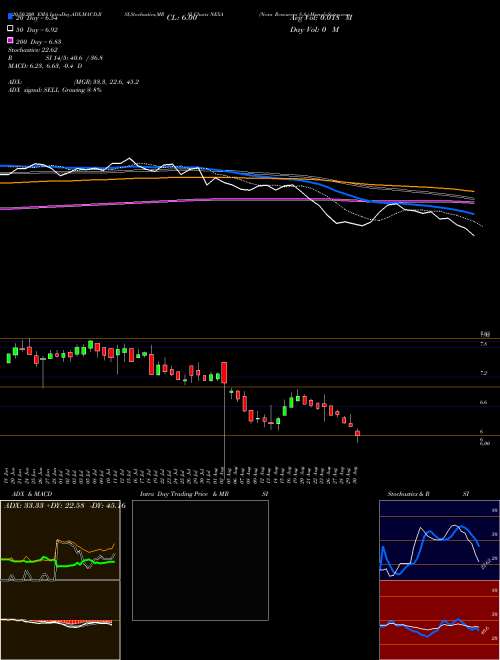Click the 6.6 price axis label
Image resolution: width=500 pixels, height=660 pixels.
pyautogui.click(x=484, y=402)
